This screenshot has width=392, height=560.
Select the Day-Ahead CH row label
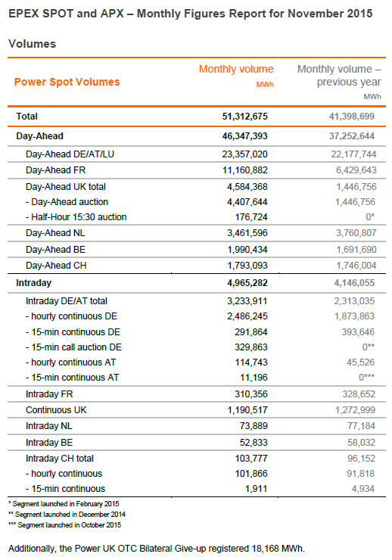coord(56,266)
